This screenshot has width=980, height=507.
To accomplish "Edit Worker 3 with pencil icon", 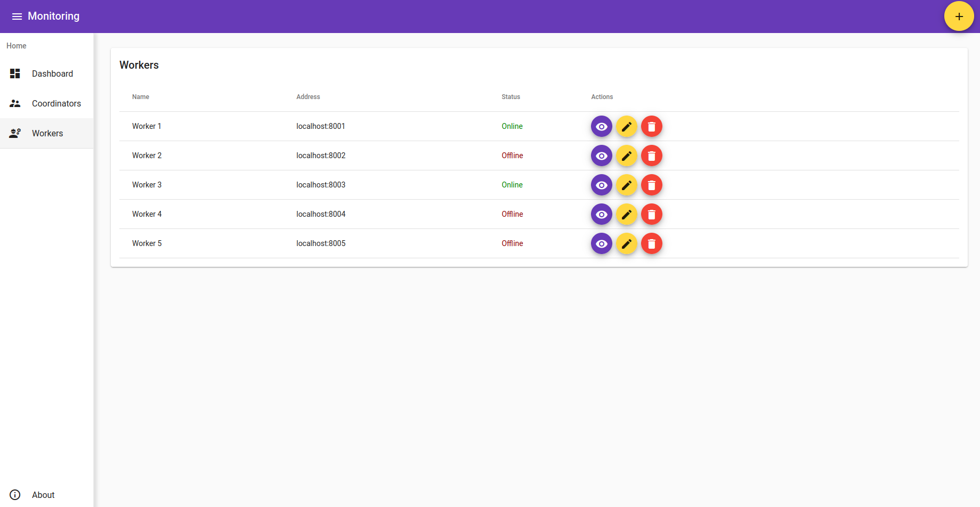I will tap(626, 185).
